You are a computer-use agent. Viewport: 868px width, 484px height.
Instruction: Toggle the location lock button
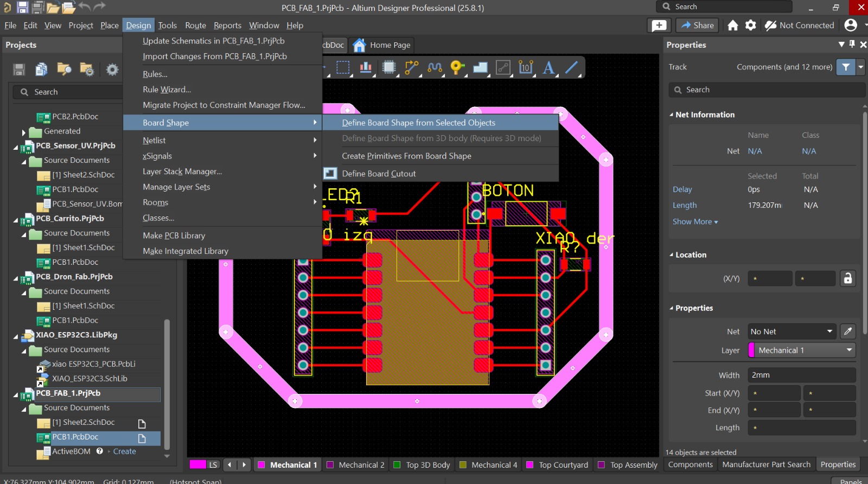(x=848, y=278)
